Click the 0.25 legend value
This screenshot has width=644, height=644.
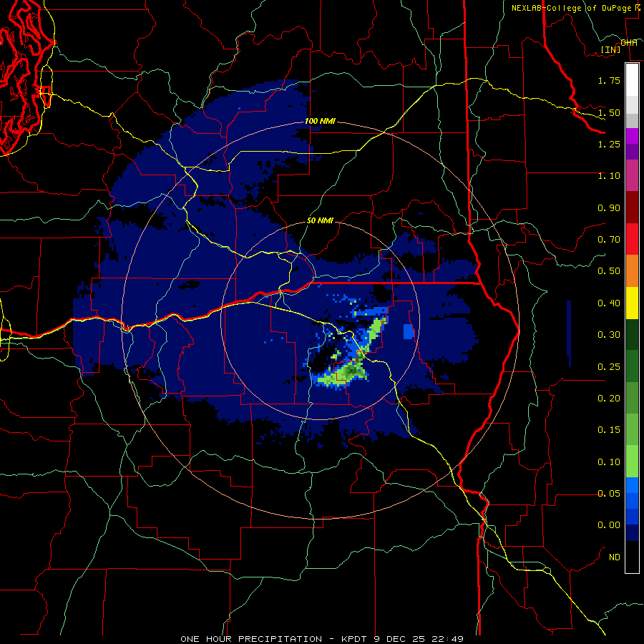tap(609, 367)
